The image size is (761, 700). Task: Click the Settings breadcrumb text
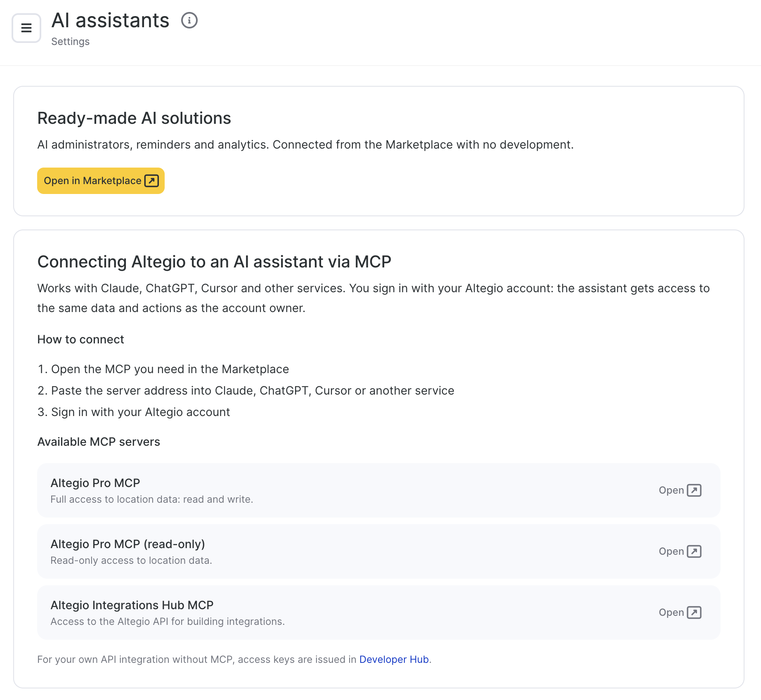(x=70, y=42)
